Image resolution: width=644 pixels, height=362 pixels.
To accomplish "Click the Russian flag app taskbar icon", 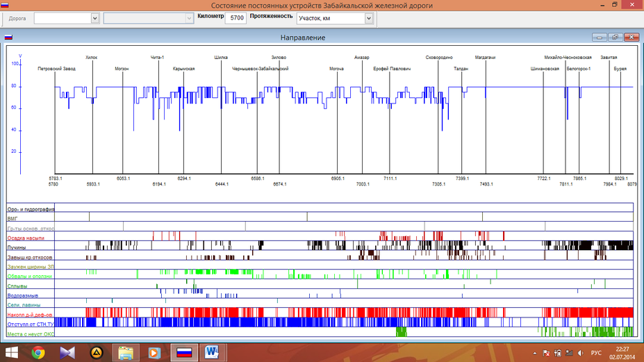I will click(183, 353).
